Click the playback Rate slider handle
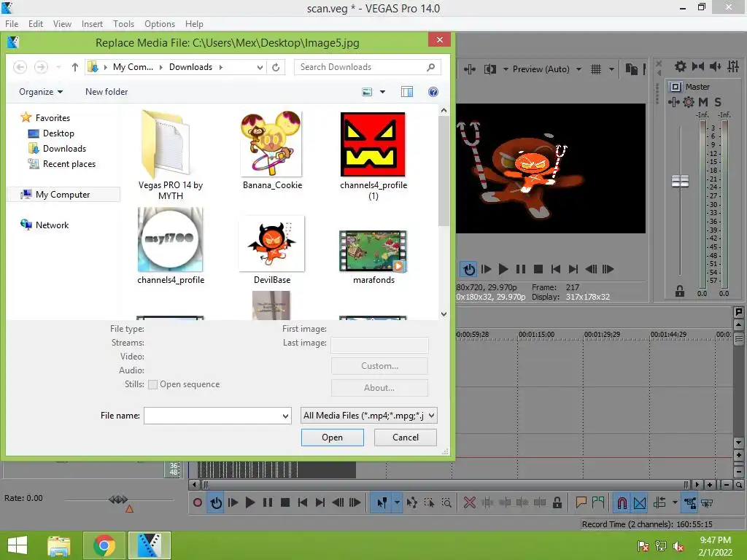 [118, 499]
